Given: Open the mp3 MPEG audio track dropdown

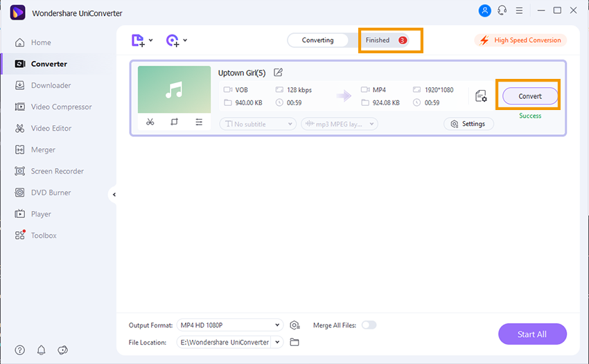Looking at the screenshot, I should pos(340,124).
